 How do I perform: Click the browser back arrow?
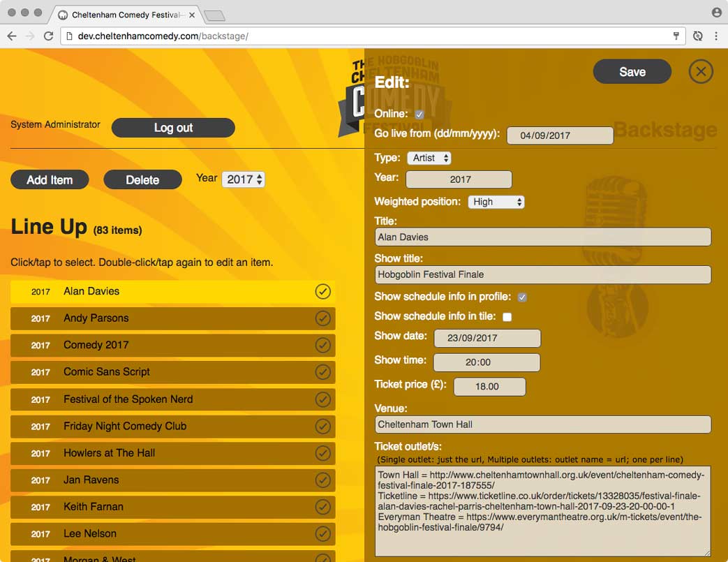[x=12, y=36]
